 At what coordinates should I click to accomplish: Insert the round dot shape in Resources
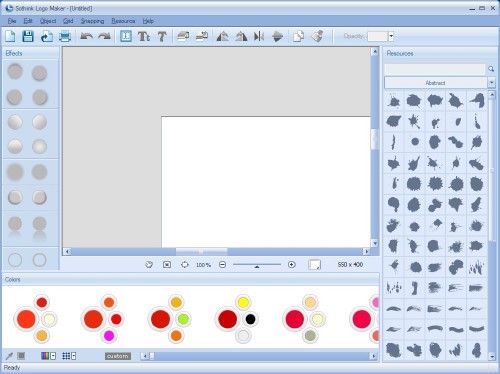pos(415,142)
